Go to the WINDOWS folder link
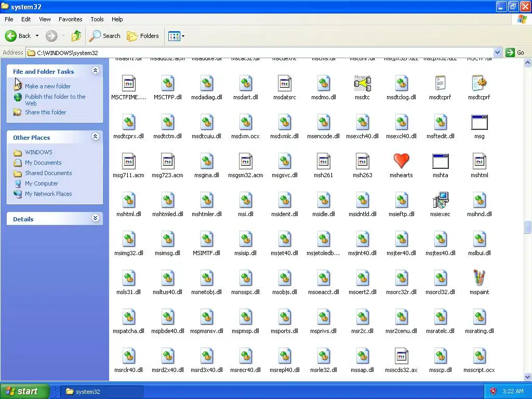This screenshot has height=399, width=532. [x=38, y=152]
